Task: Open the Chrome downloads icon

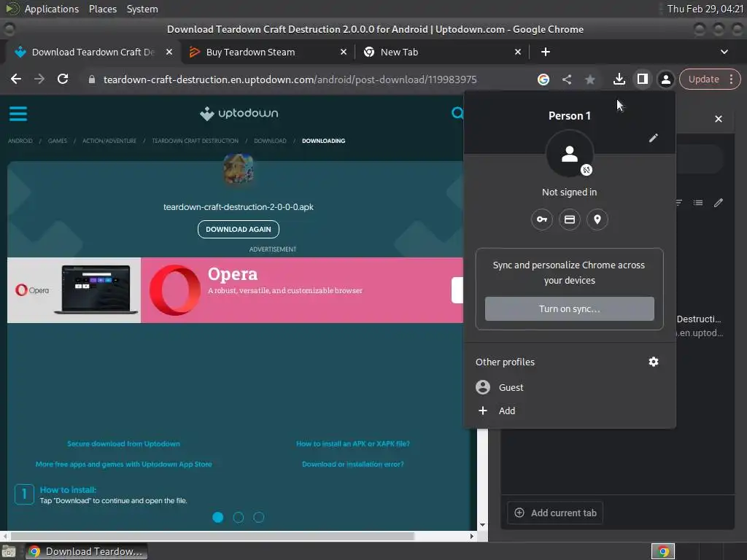Action: coord(619,79)
